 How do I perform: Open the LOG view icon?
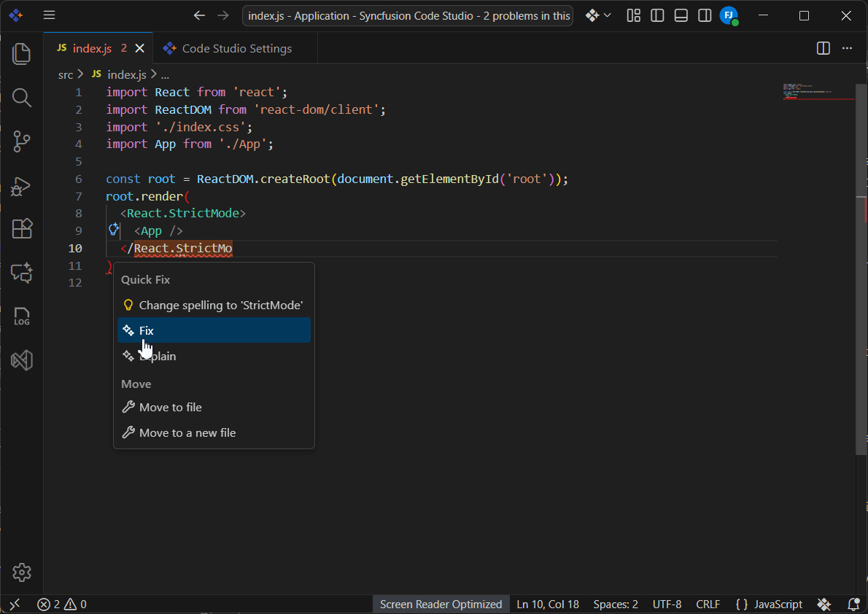22,316
